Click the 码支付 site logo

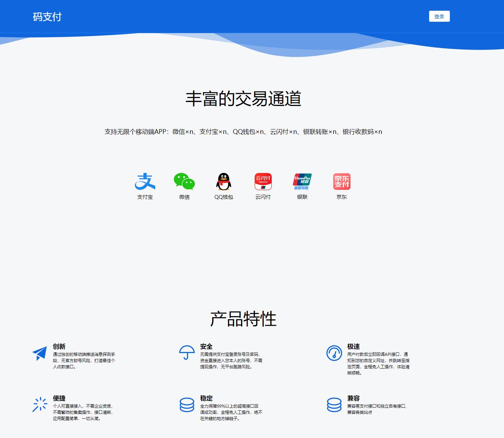[47, 17]
